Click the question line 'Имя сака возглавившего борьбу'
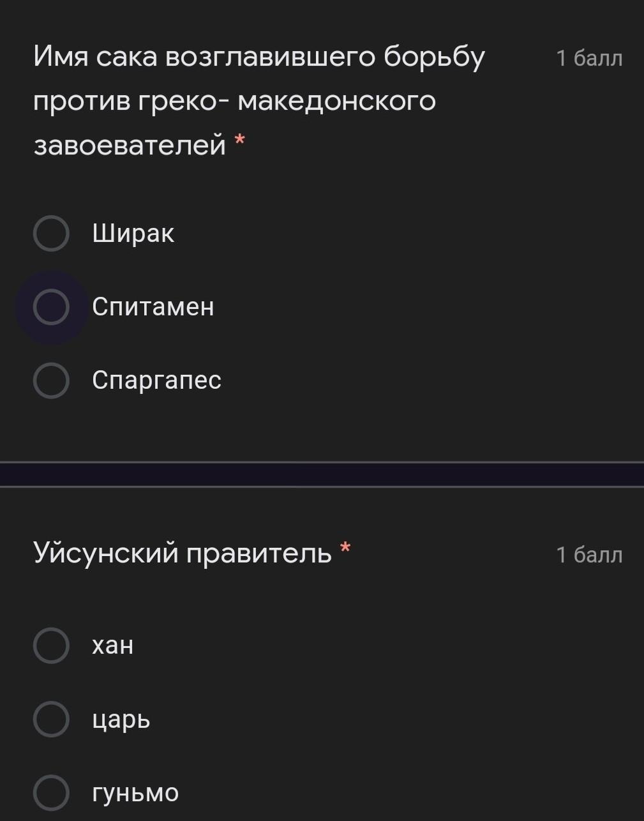 click(x=259, y=57)
